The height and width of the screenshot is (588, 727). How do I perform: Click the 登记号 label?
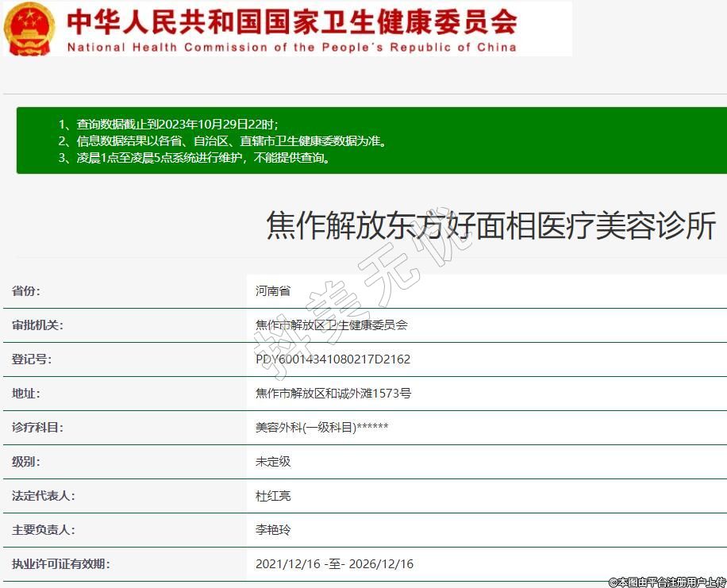coord(32,359)
